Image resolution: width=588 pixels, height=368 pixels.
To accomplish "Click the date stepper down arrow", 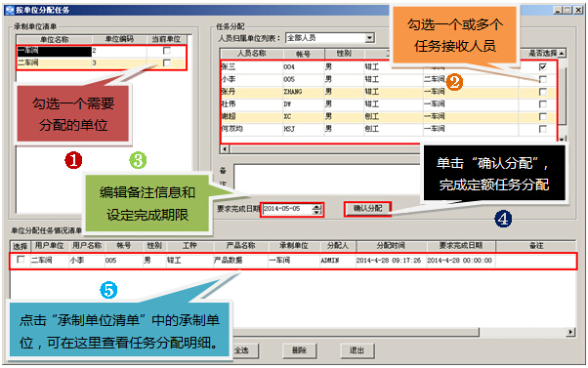I will point(317,212).
